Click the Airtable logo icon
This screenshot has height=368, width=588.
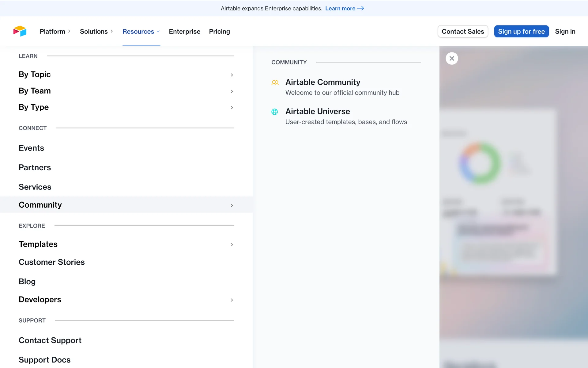click(20, 31)
